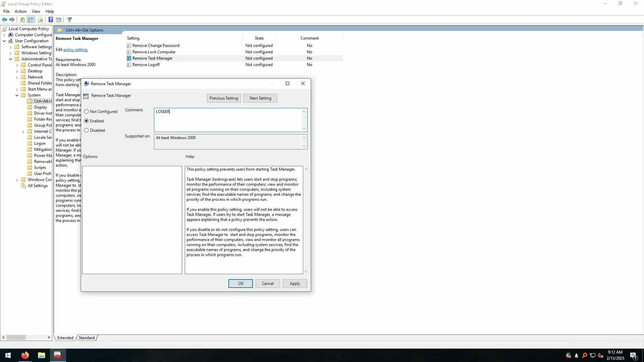Open Firefox from the taskbar
Viewport: 644px width, 362px height.
pyautogui.click(x=25, y=355)
